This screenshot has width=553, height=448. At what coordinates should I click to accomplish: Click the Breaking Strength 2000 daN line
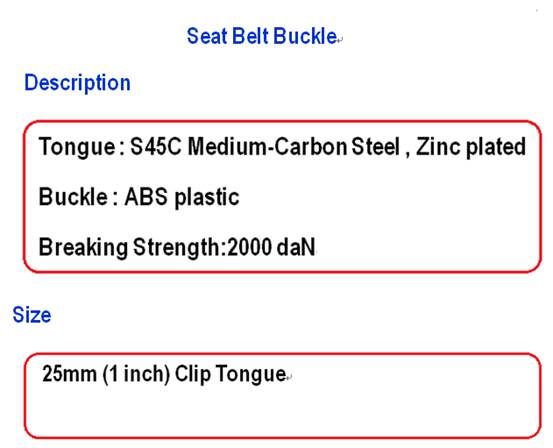pyautogui.click(x=177, y=247)
